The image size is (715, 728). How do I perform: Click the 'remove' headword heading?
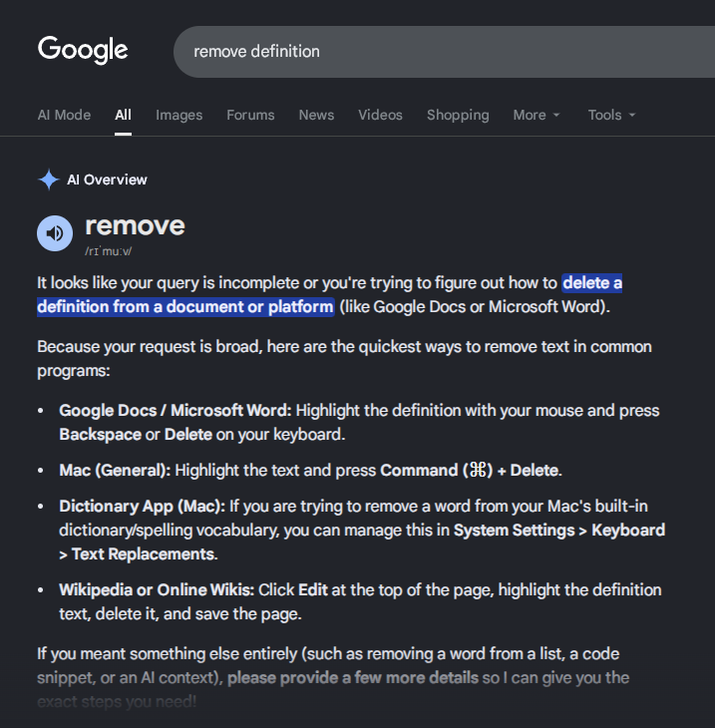[135, 226]
